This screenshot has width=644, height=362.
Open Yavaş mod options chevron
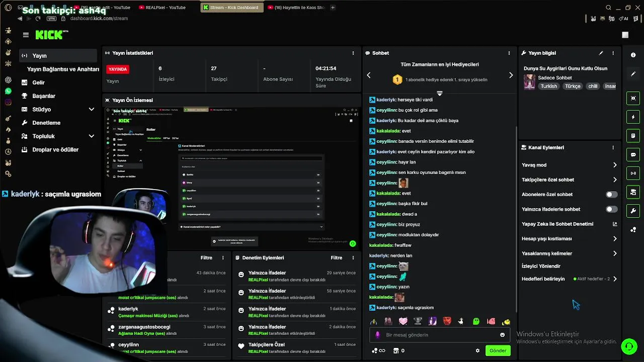coord(615,165)
